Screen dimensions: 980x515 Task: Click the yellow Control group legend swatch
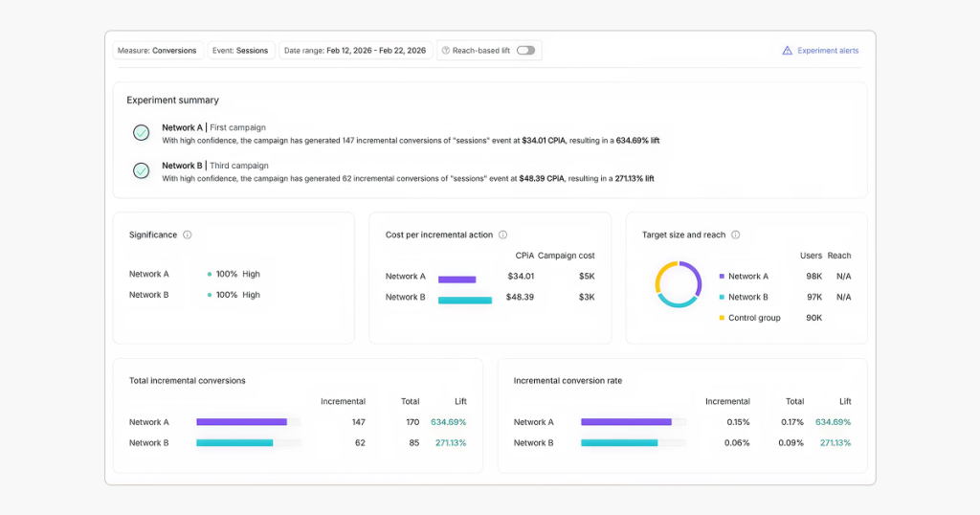coord(722,318)
